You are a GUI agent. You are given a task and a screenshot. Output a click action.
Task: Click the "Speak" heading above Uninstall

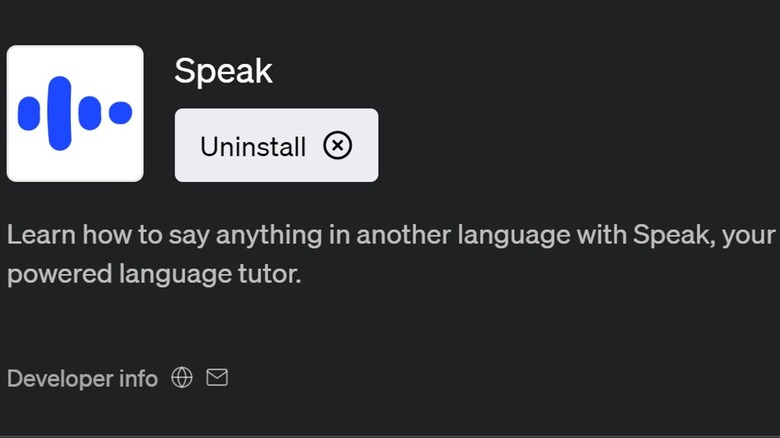tap(223, 71)
